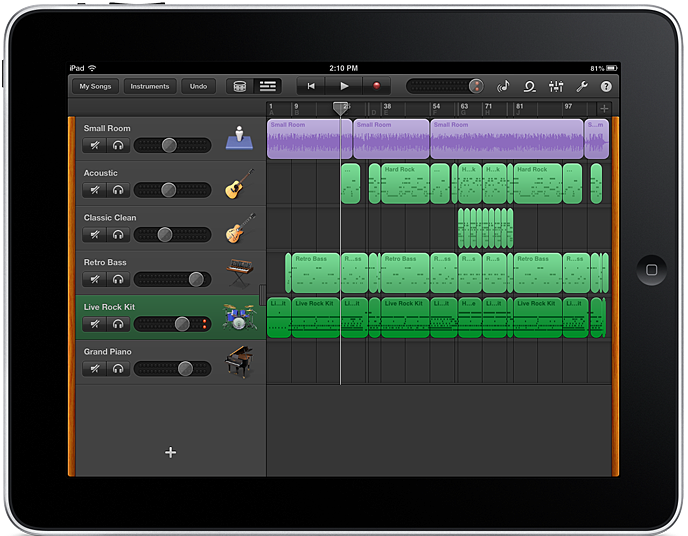Select the Live Rock Kit track name
Viewport: 688px width, 536px height.
click(x=109, y=307)
